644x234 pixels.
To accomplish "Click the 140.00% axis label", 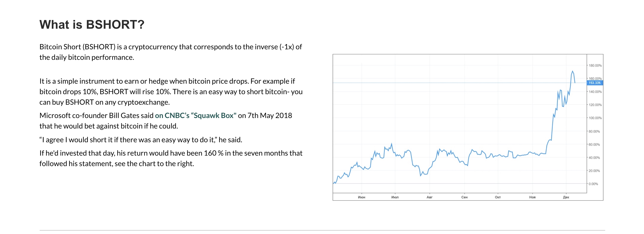I will point(595,92).
